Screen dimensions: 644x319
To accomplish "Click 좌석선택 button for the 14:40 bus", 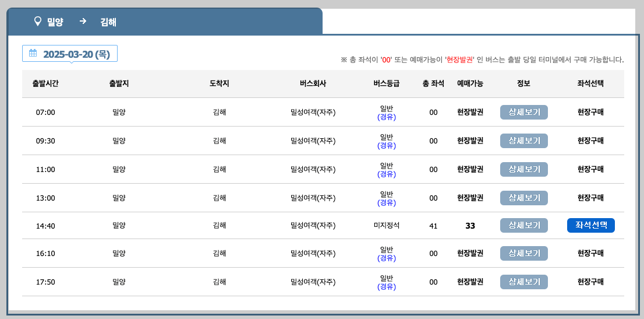I will 590,226.
